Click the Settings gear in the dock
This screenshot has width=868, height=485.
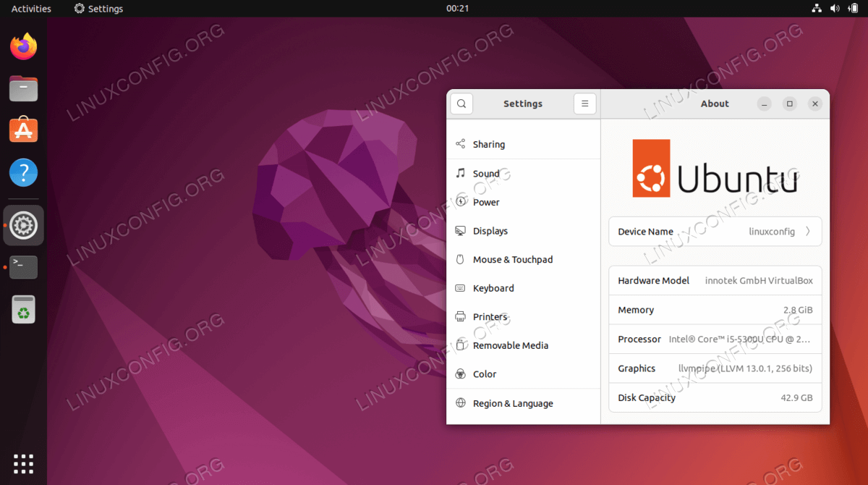pos(24,225)
